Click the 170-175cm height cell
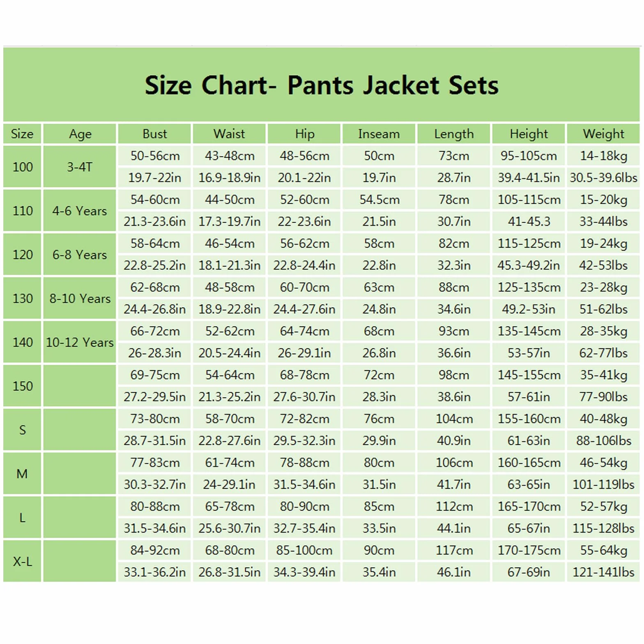The width and height of the screenshot is (644, 644). 529,550
